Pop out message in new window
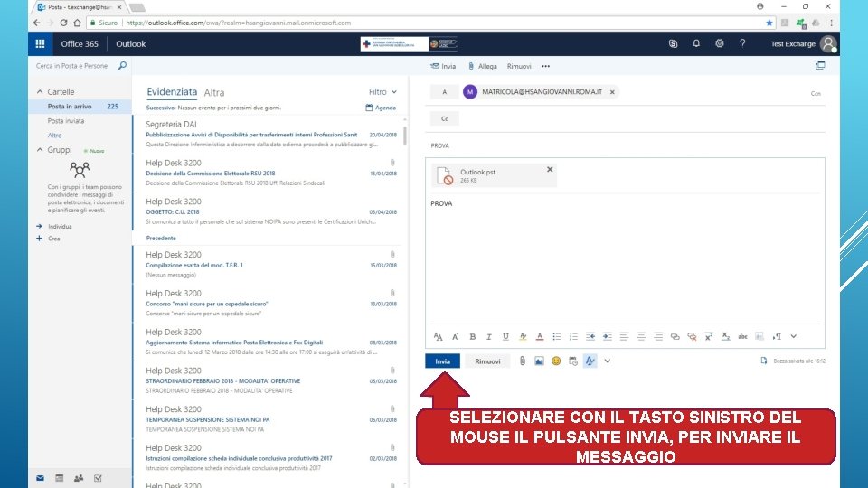 820,66
